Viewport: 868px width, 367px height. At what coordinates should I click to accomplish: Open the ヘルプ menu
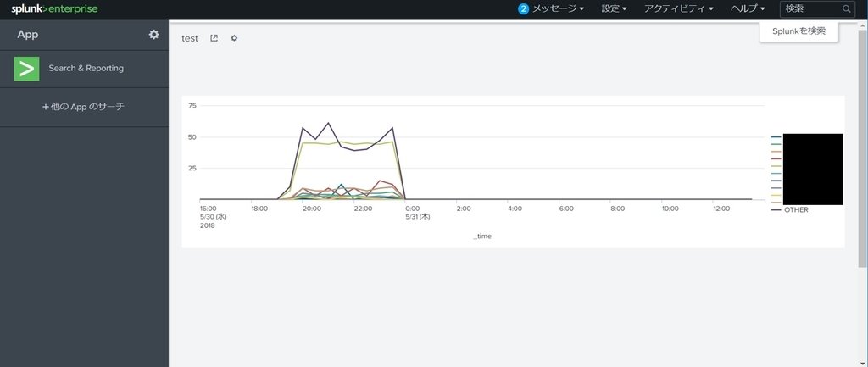point(748,8)
